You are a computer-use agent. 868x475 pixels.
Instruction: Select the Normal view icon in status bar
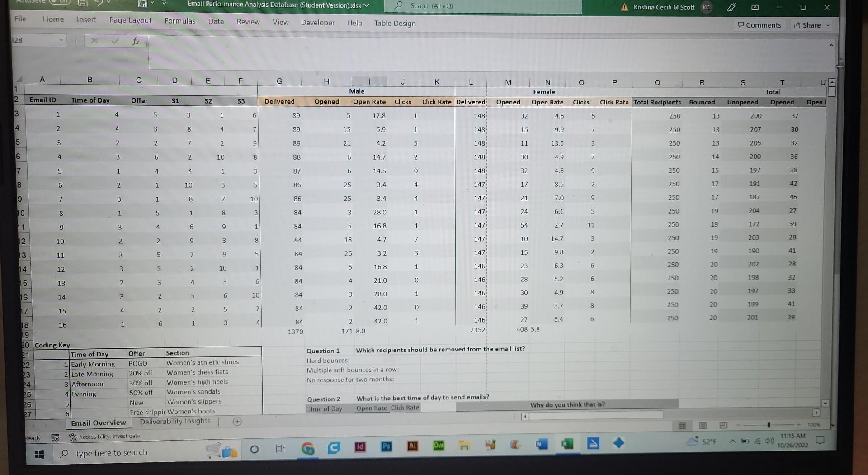point(682,426)
